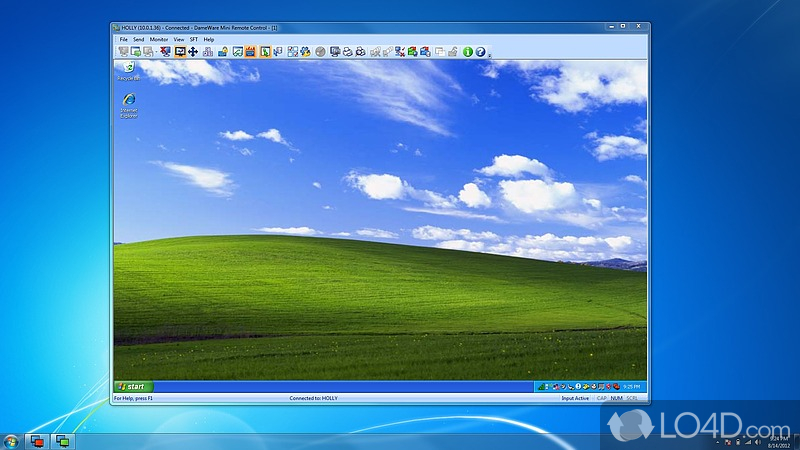Open the View menu
Viewport: 800px width, 450px height.
point(178,39)
